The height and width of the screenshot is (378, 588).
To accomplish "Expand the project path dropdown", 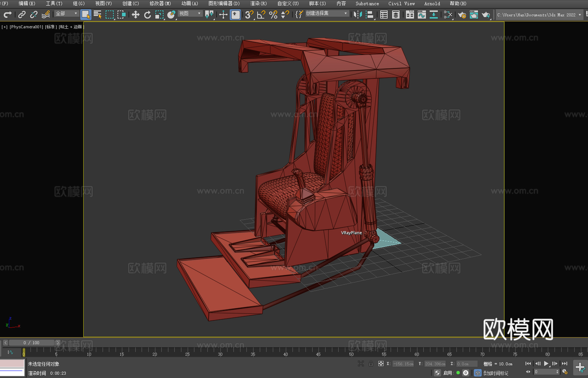I will (x=579, y=15).
